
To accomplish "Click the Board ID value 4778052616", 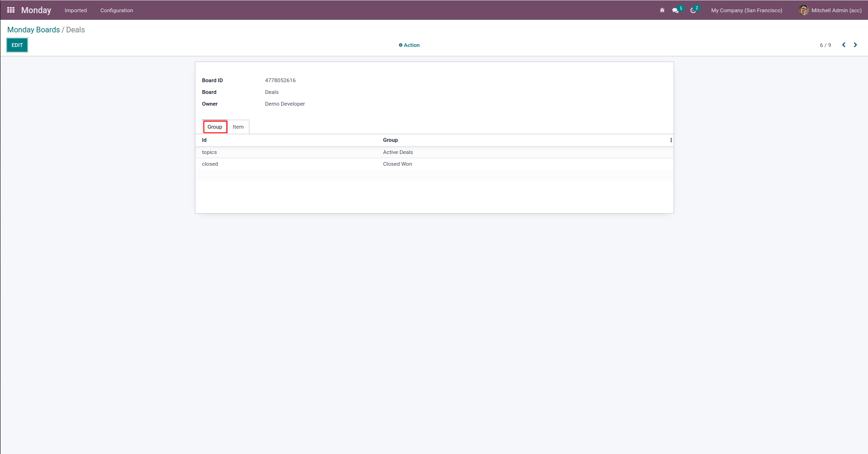I will (280, 80).
